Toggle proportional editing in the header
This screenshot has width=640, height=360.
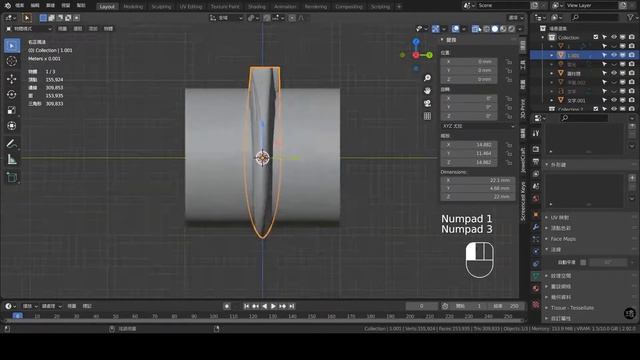pos(292,18)
